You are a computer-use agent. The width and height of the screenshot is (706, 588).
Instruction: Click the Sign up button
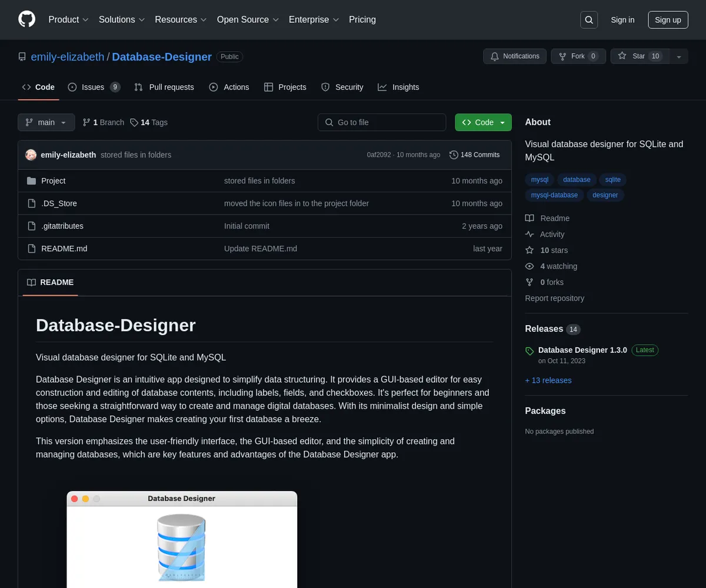click(668, 19)
